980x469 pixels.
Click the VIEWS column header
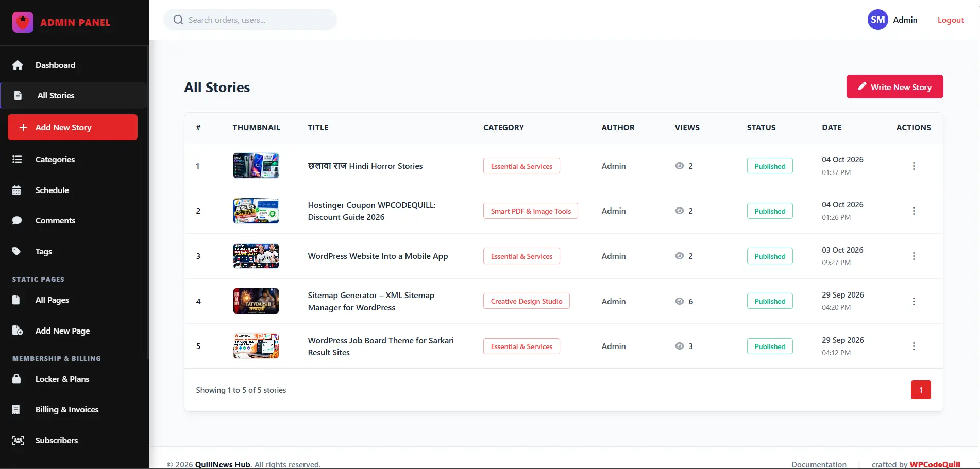click(687, 127)
